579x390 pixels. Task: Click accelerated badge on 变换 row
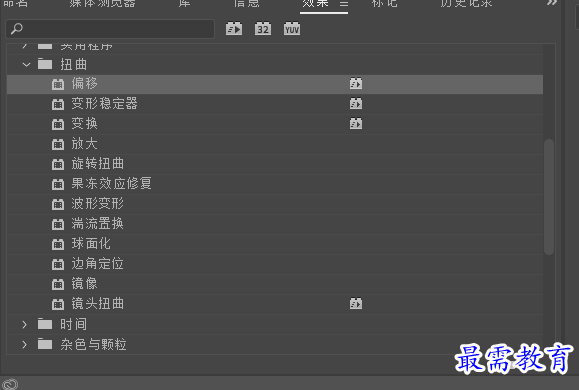point(356,123)
